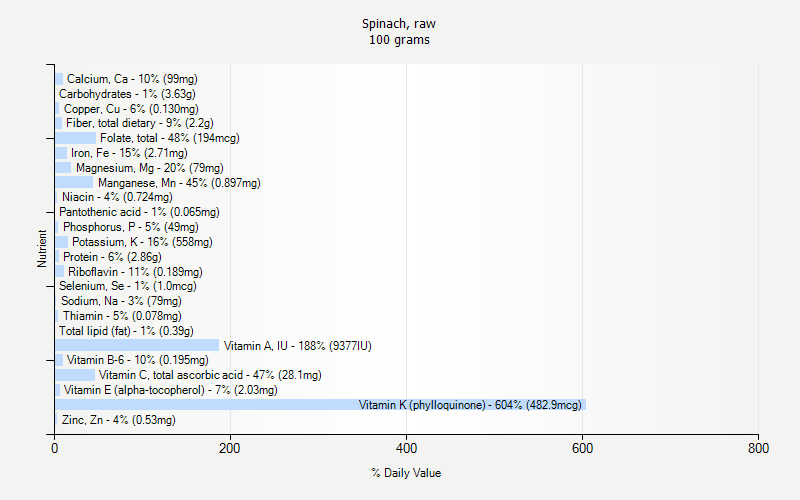Click the Vitamin B-6 - 10% label
This screenshot has height=500, width=800.
coord(138,360)
